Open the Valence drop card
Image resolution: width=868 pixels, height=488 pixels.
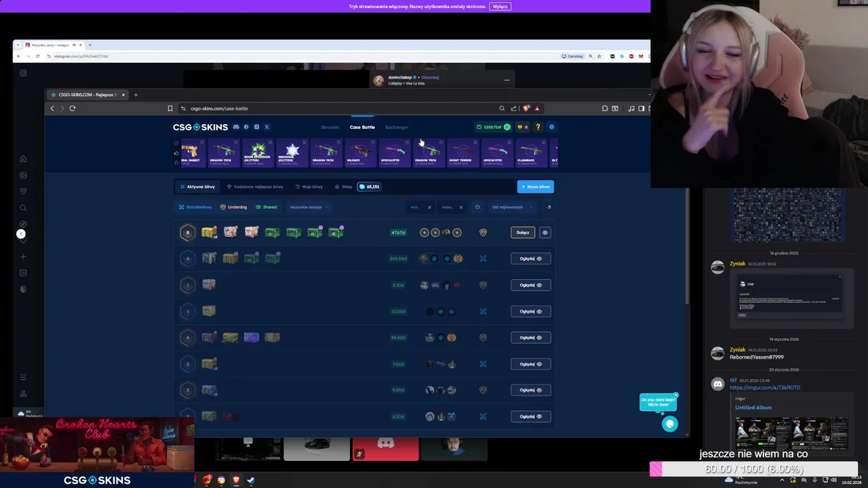coord(359,152)
